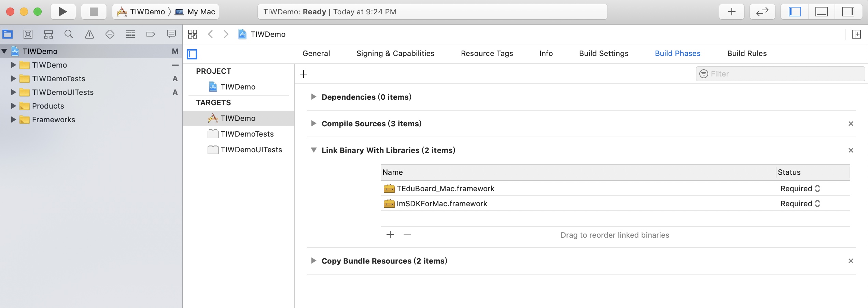The width and height of the screenshot is (868, 308).
Task: Choose My Mac run destination
Action: point(195,12)
